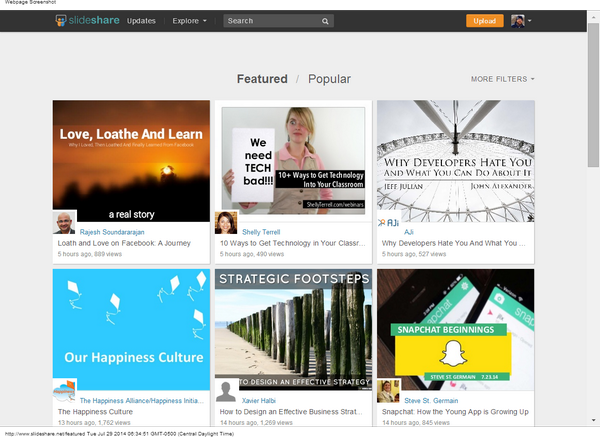This screenshot has height=437, width=600.
Task: Click the '14 hours ago, 845 views' text
Action: click(x=416, y=422)
